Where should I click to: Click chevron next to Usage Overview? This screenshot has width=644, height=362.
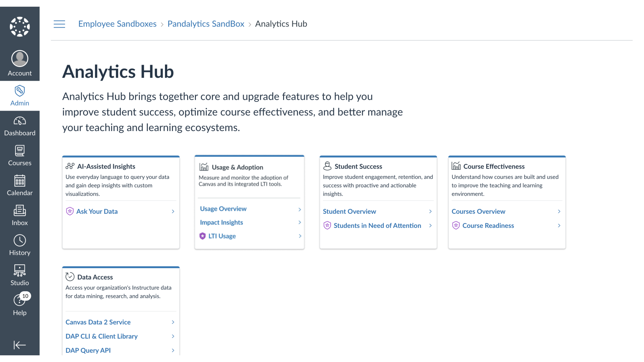[x=300, y=209]
